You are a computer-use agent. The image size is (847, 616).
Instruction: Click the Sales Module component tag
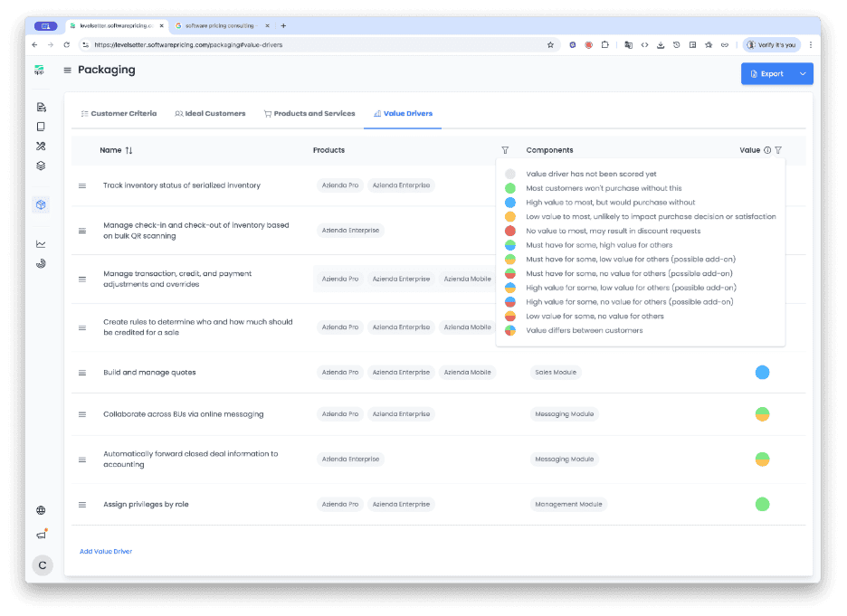pyautogui.click(x=556, y=373)
